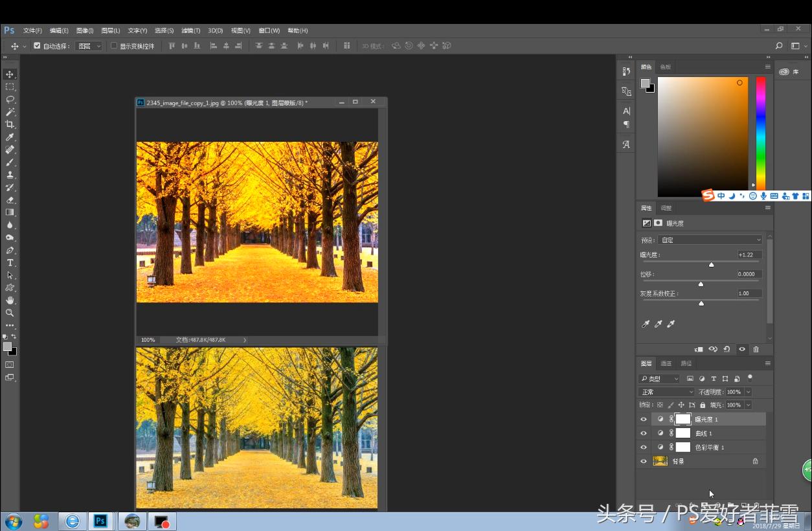
Task: Open the 类型 layer filter dropdown
Action: pos(659,379)
